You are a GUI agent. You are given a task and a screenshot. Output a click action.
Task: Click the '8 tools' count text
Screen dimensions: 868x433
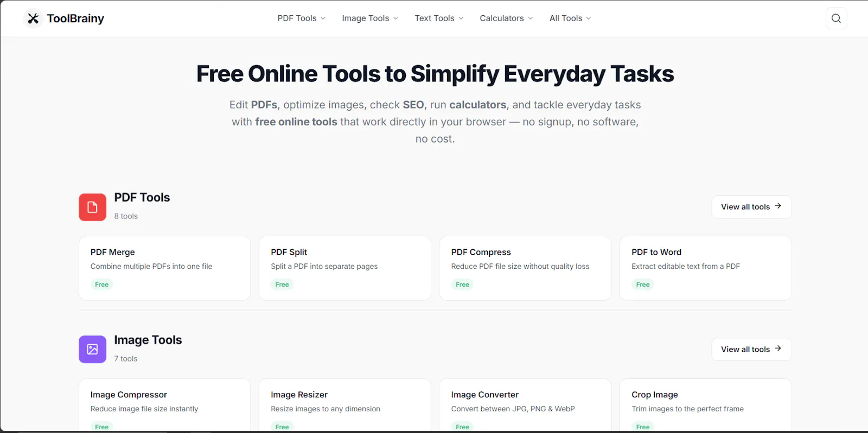coord(126,216)
